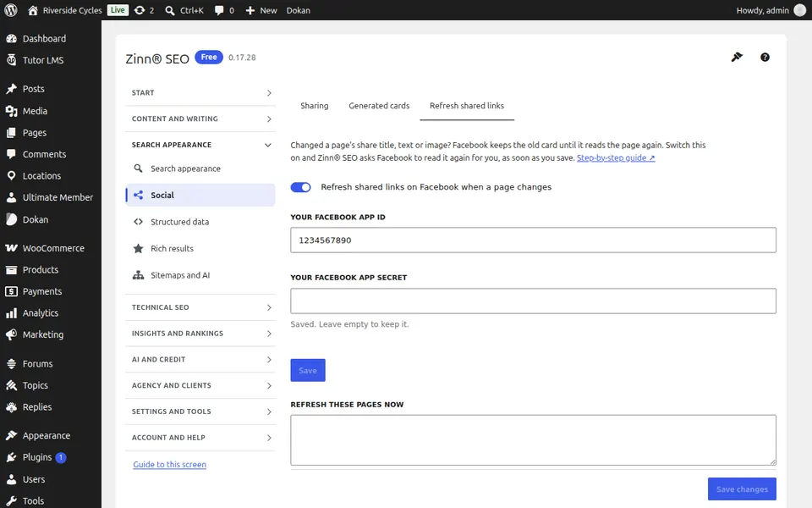Click the Ctrl+K search icon

click(x=170, y=10)
